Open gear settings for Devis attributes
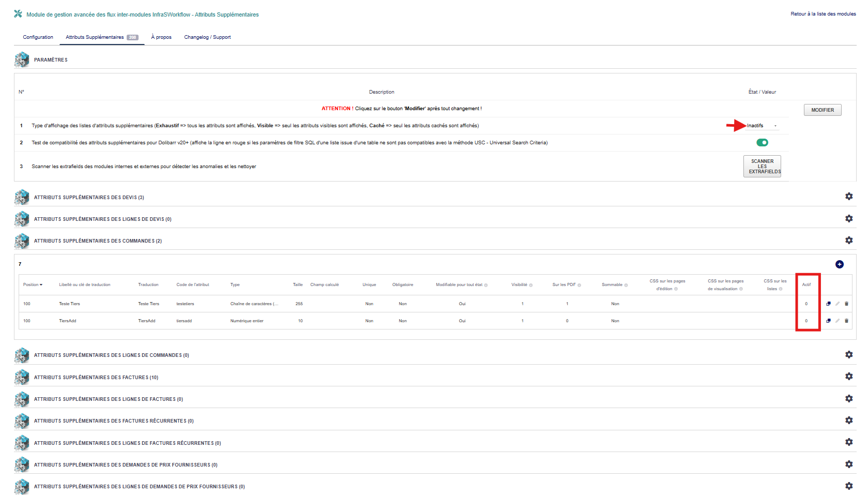Viewport: 868px width, 495px height. (849, 197)
